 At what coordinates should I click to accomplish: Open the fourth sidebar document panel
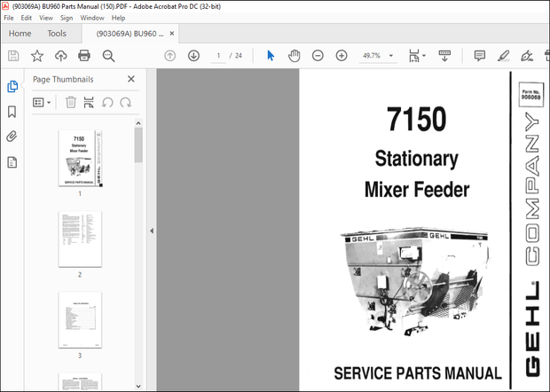click(12, 162)
